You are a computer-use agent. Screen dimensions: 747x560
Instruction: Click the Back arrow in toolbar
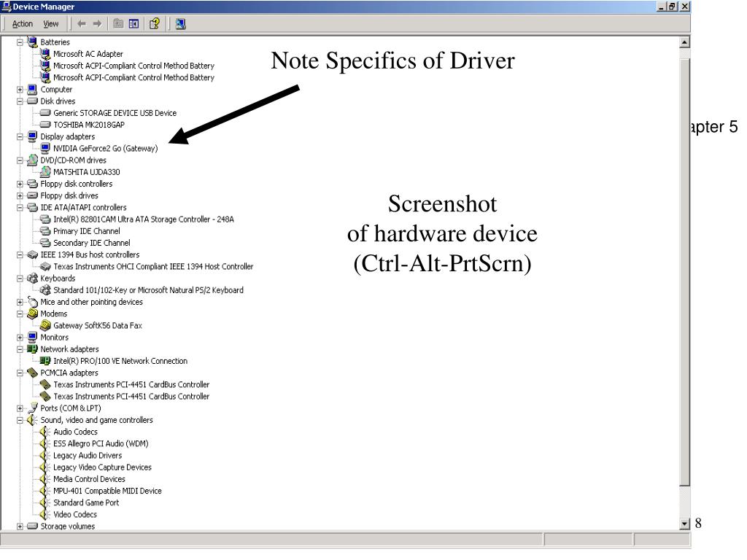[83, 23]
